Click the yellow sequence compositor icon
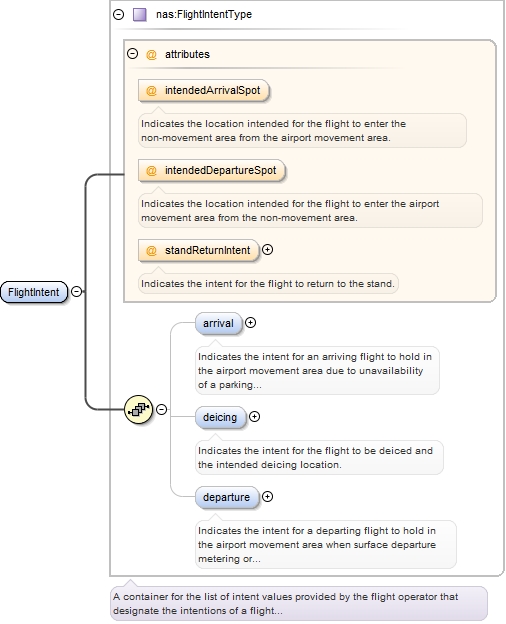 pos(138,409)
